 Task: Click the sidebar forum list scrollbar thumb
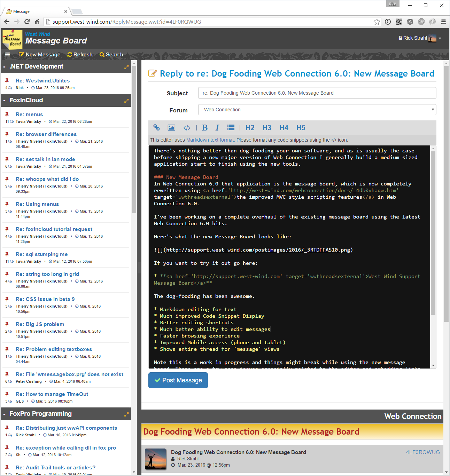(x=134, y=139)
